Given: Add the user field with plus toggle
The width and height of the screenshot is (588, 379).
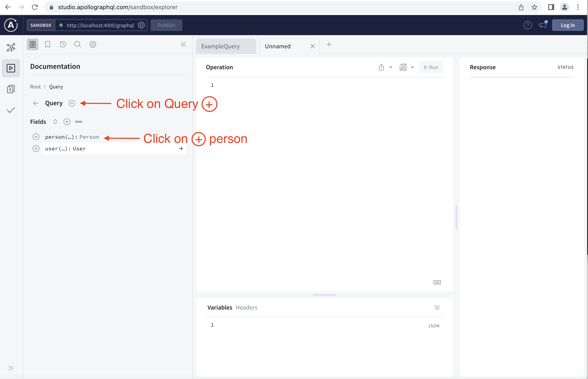Looking at the screenshot, I should click(x=36, y=149).
